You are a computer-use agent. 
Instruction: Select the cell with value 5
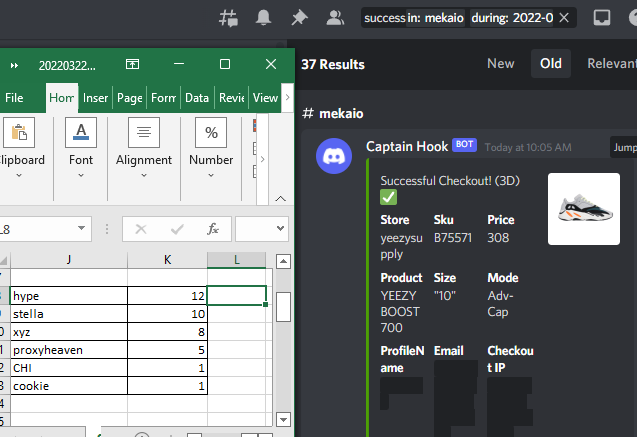tap(167, 350)
